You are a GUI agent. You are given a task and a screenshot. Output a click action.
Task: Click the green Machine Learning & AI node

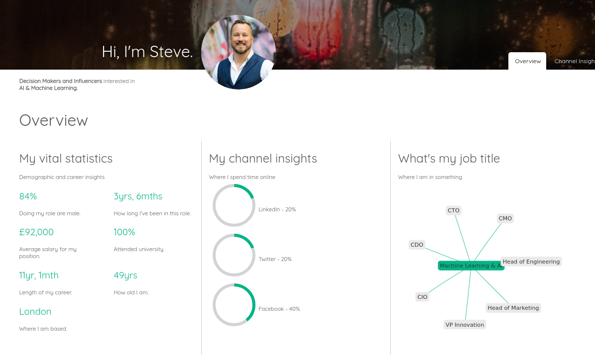470,266
